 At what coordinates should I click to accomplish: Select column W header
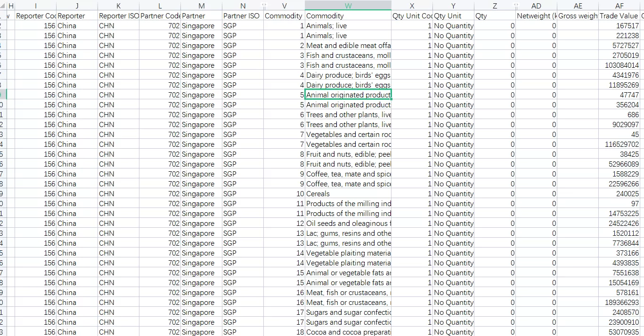[x=348, y=5]
